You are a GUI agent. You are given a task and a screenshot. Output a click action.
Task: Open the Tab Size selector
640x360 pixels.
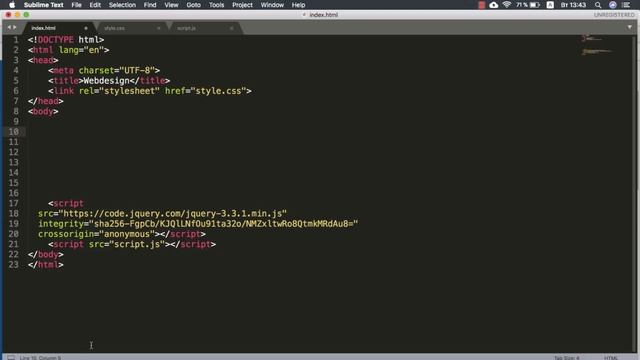click(567, 358)
